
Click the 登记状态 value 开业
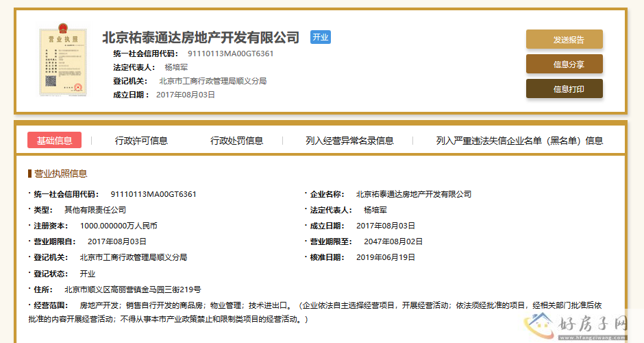point(88,274)
